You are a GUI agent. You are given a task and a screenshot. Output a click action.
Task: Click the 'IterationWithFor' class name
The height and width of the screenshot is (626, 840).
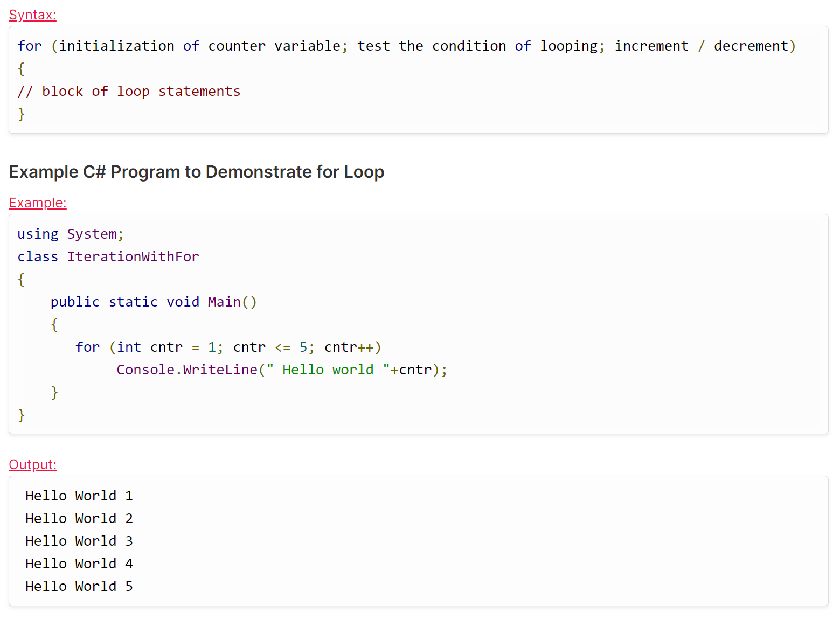click(133, 257)
